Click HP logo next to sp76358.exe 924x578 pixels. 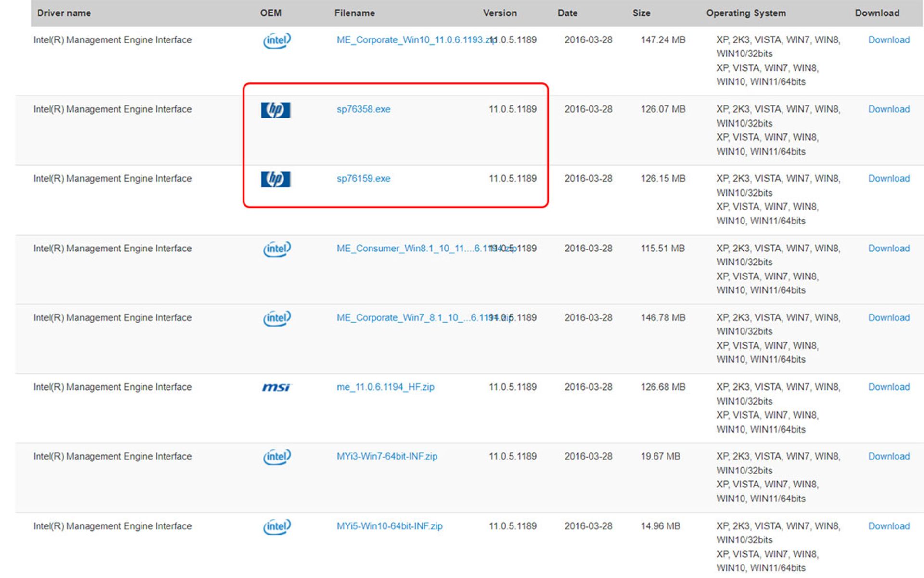275,110
